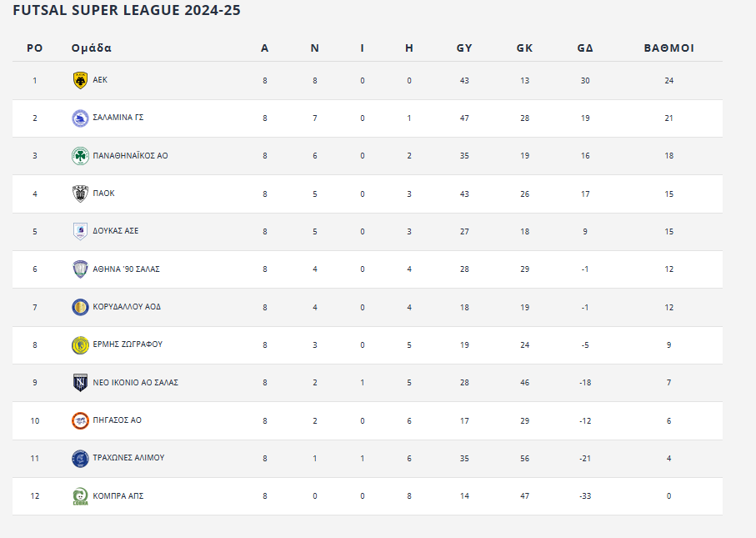
Task: Click the Korydallou AOD team logo
Action: [80, 307]
